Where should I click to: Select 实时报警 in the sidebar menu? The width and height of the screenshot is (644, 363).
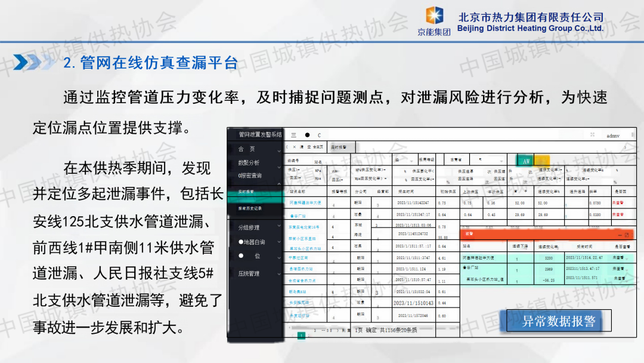(246, 192)
